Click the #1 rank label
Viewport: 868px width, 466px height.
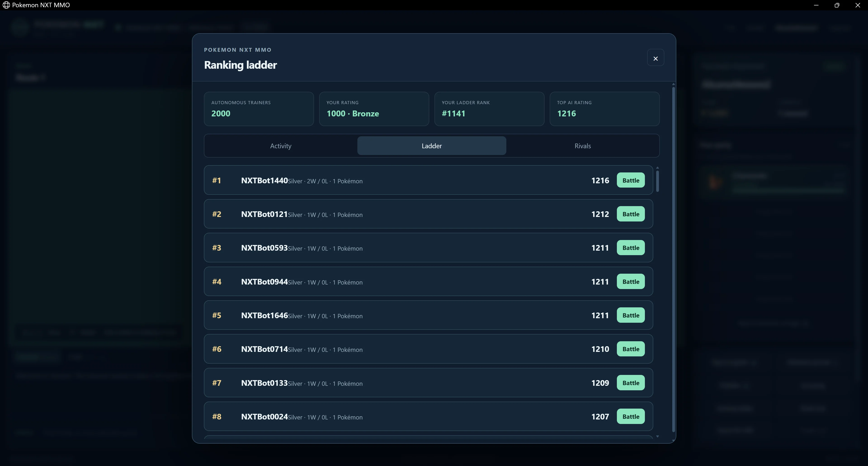coord(217,180)
